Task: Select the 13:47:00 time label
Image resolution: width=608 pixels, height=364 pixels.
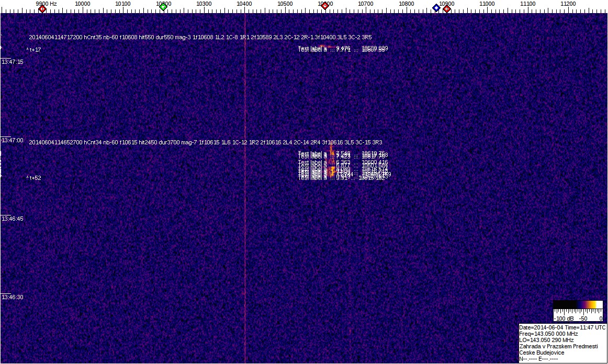Action: pos(12,140)
